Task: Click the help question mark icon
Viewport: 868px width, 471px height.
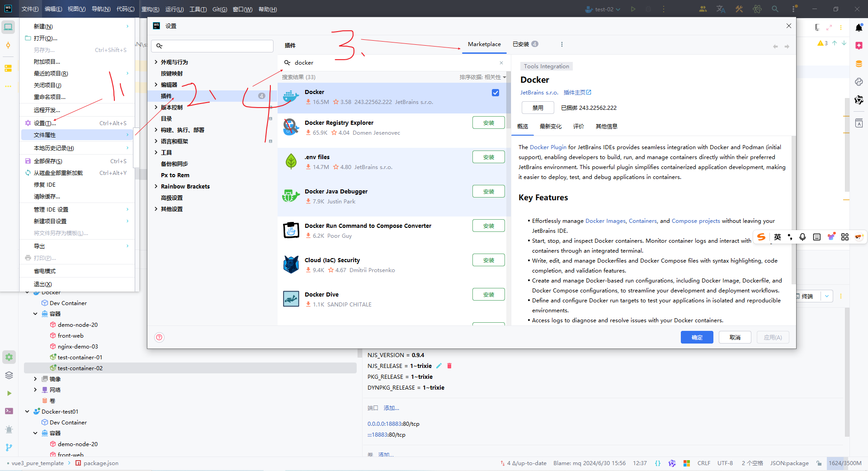Action: click(x=159, y=337)
